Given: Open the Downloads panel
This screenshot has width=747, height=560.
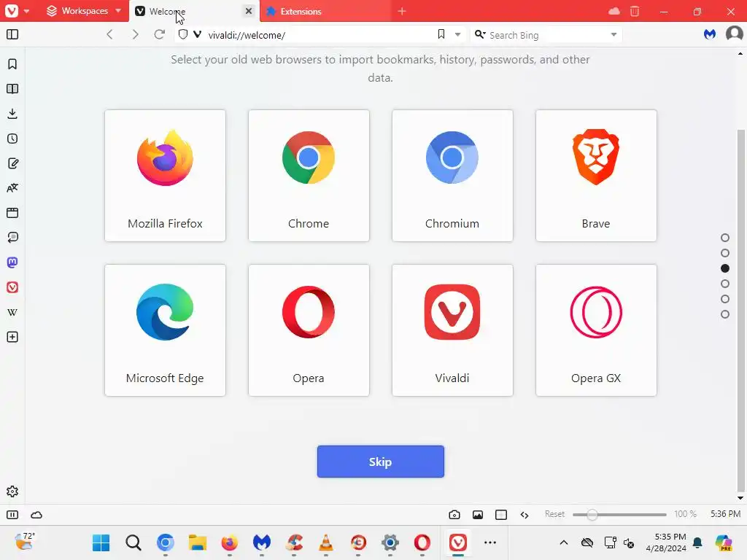Looking at the screenshot, I should pyautogui.click(x=12, y=114).
